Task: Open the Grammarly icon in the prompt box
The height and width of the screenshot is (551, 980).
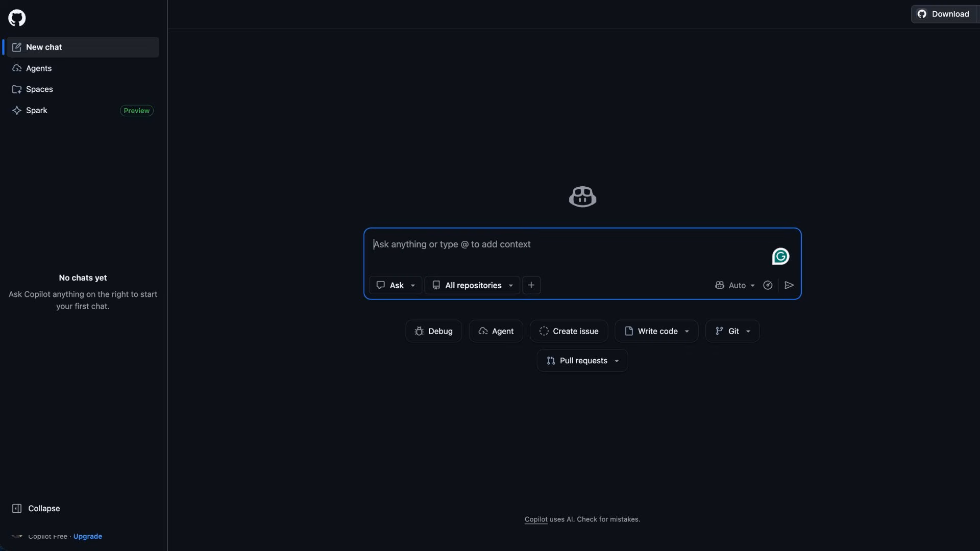Action: click(x=780, y=257)
